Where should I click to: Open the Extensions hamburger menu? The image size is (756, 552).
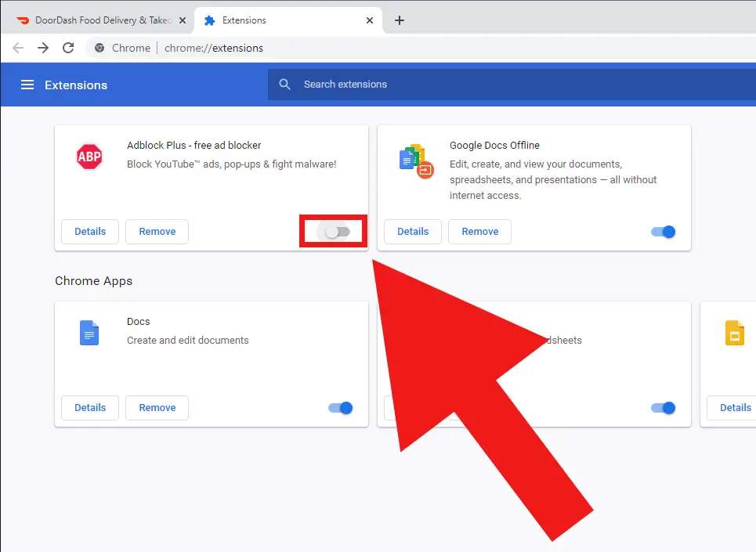coord(27,85)
